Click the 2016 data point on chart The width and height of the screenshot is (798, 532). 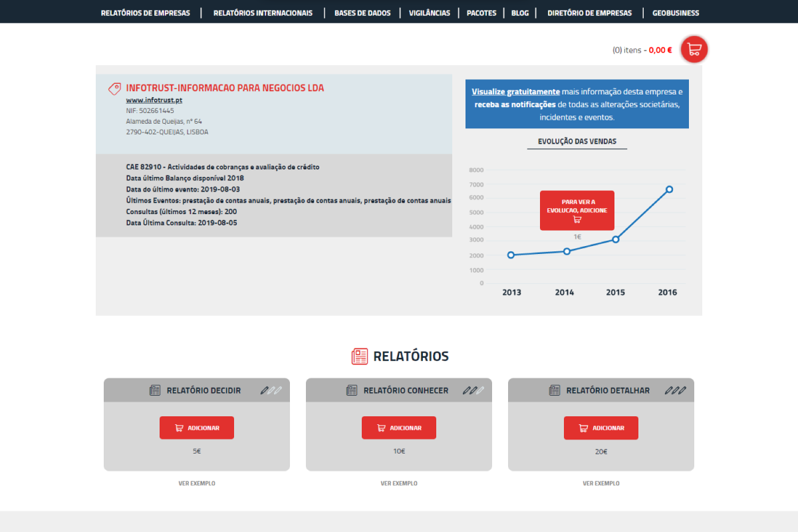[x=669, y=190]
